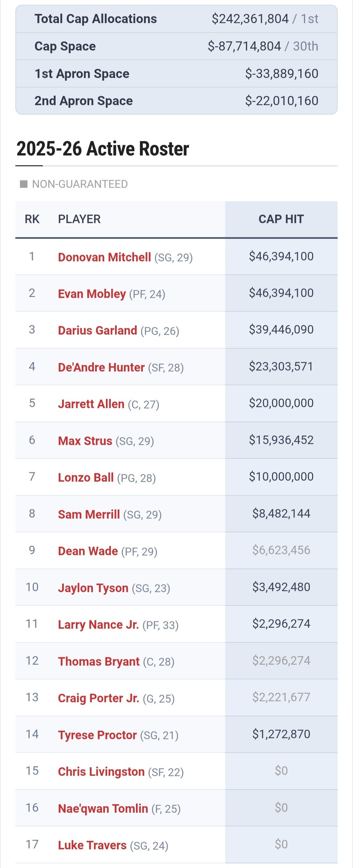353x868 pixels.
Task: Select Craig Porter Jr. link
Action: click(x=98, y=698)
